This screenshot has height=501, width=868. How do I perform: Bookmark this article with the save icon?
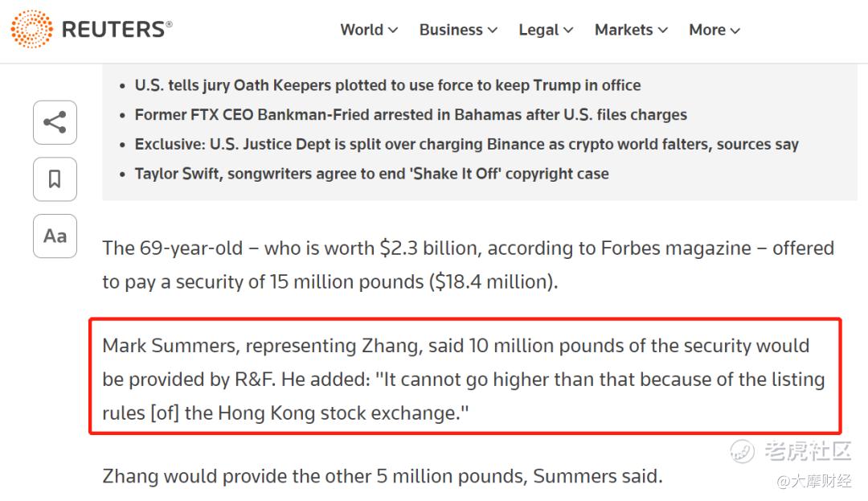pos(55,179)
